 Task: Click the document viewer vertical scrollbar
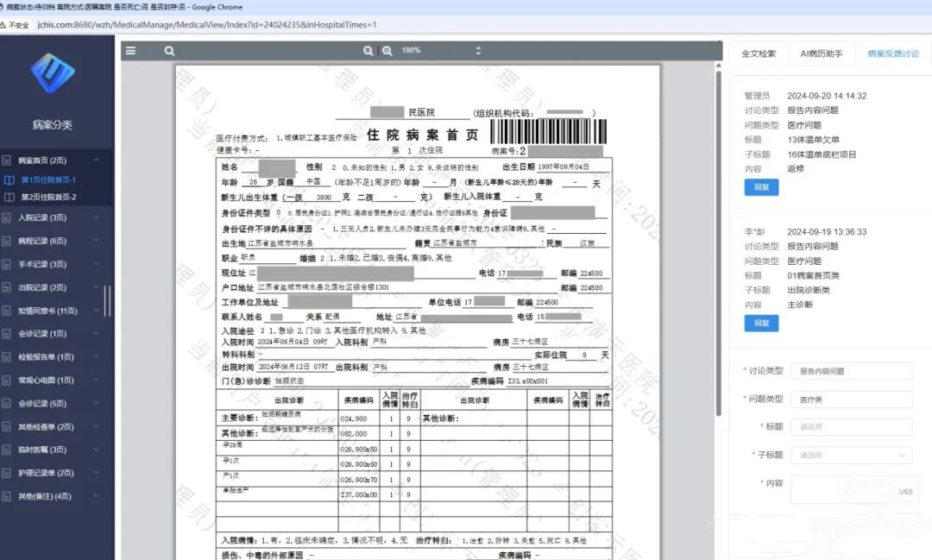click(x=719, y=243)
